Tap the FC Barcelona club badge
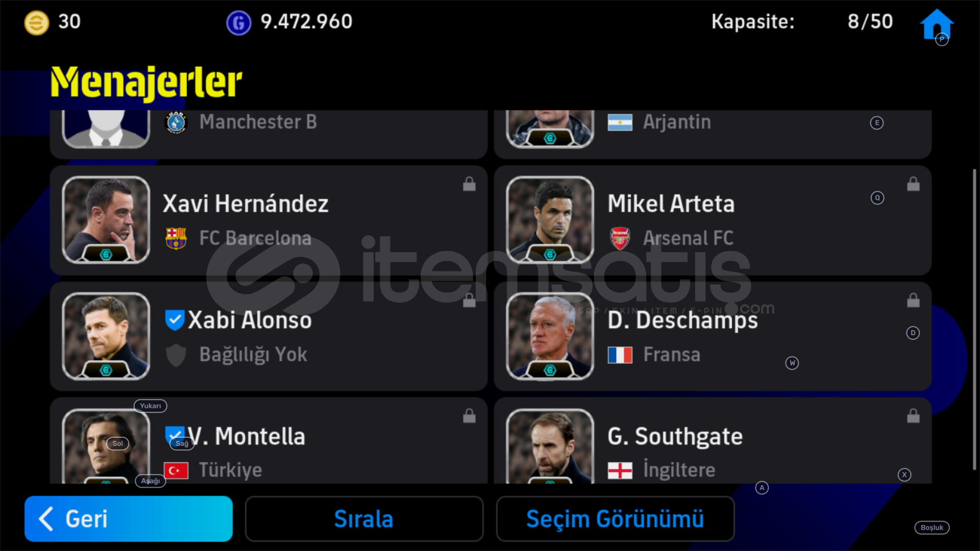Screen dimensions: 980x551 176,238
